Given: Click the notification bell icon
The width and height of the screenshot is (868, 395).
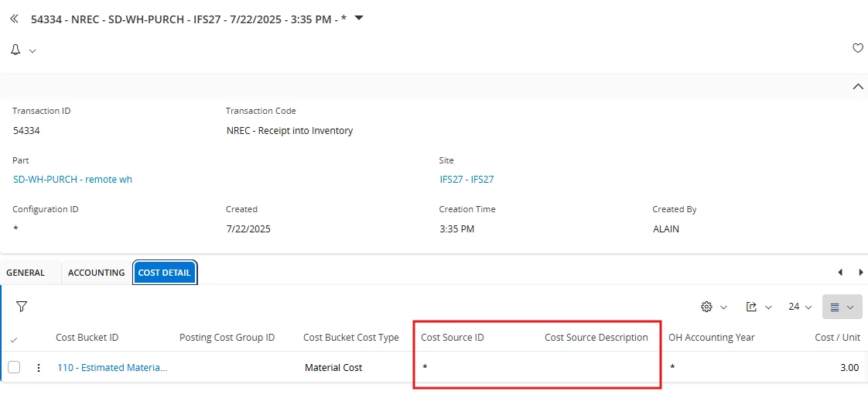Looking at the screenshot, I should (15, 50).
